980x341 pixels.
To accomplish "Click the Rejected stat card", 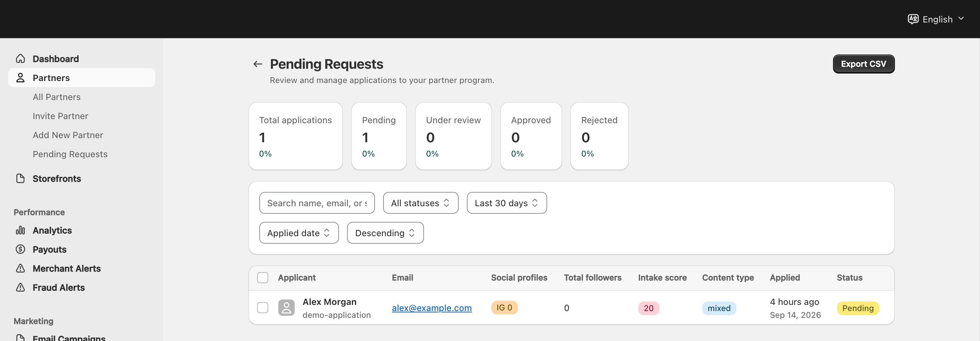I will pos(600,136).
